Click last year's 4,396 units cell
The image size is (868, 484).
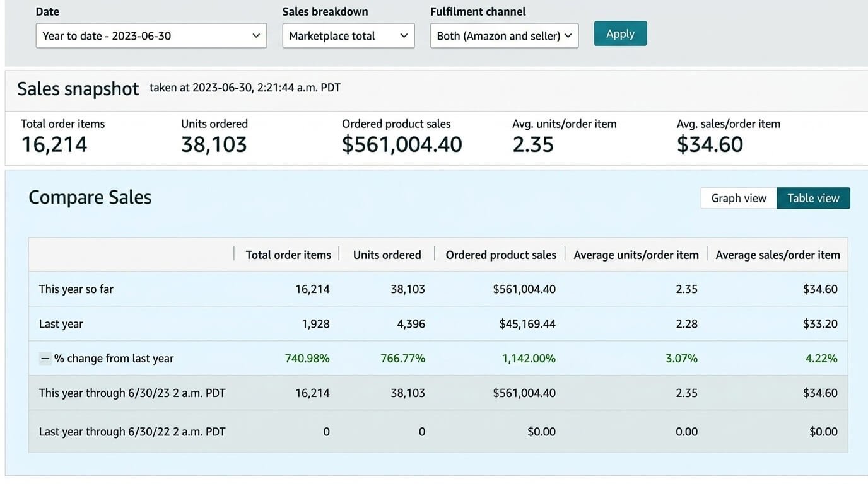(410, 324)
